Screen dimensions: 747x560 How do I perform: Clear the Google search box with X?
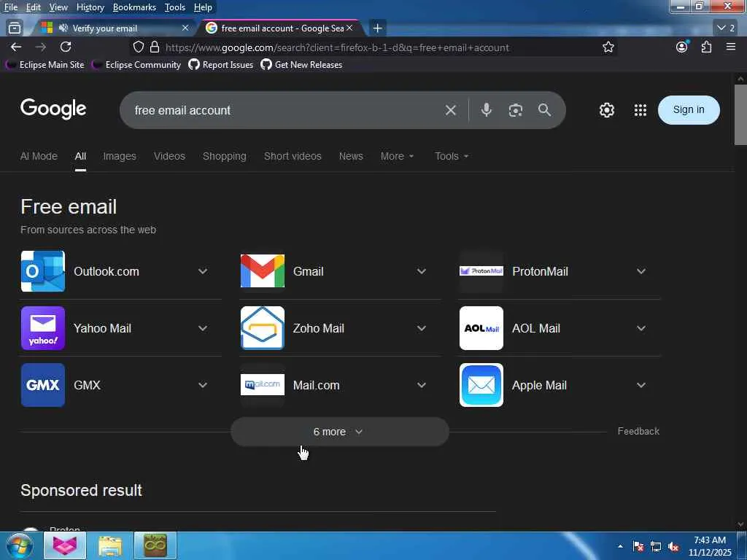(x=451, y=111)
